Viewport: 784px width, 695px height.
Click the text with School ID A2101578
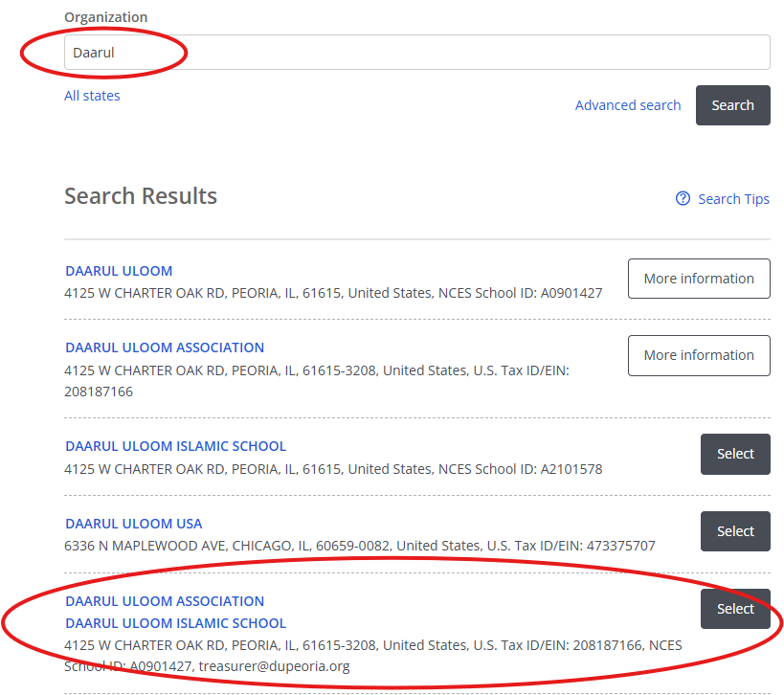333,469
